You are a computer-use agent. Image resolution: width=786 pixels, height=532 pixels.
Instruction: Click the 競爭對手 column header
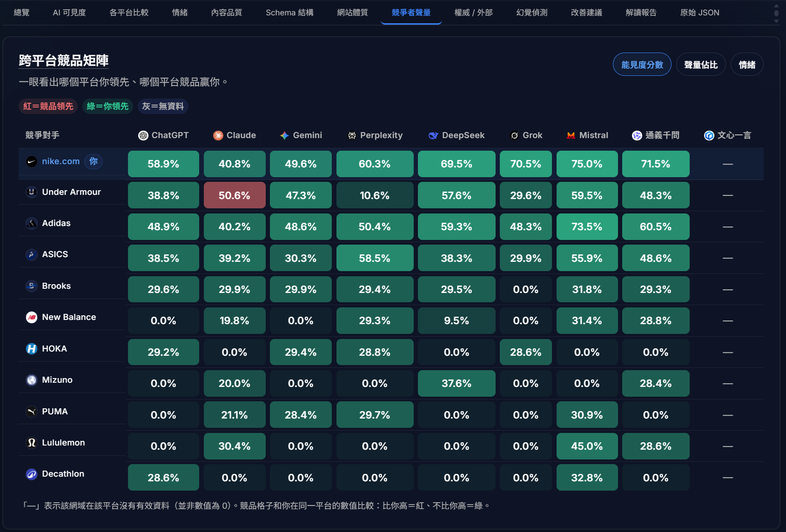[42, 135]
